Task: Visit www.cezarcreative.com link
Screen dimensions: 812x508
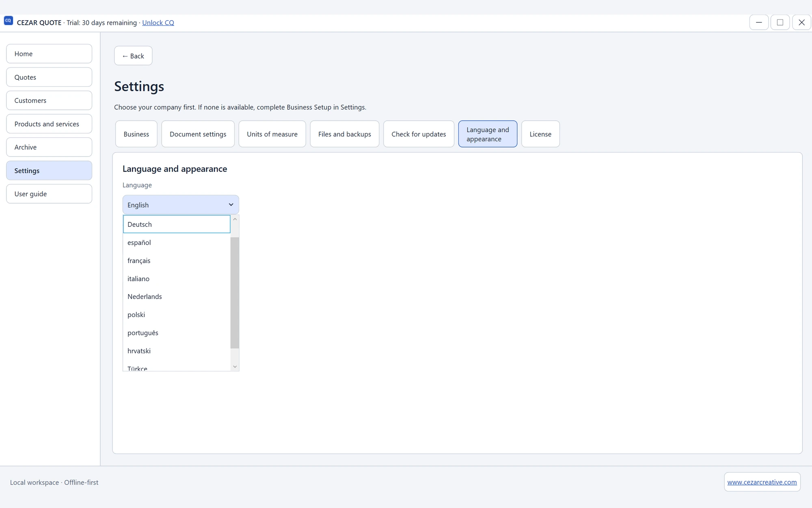Action: coord(762,482)
